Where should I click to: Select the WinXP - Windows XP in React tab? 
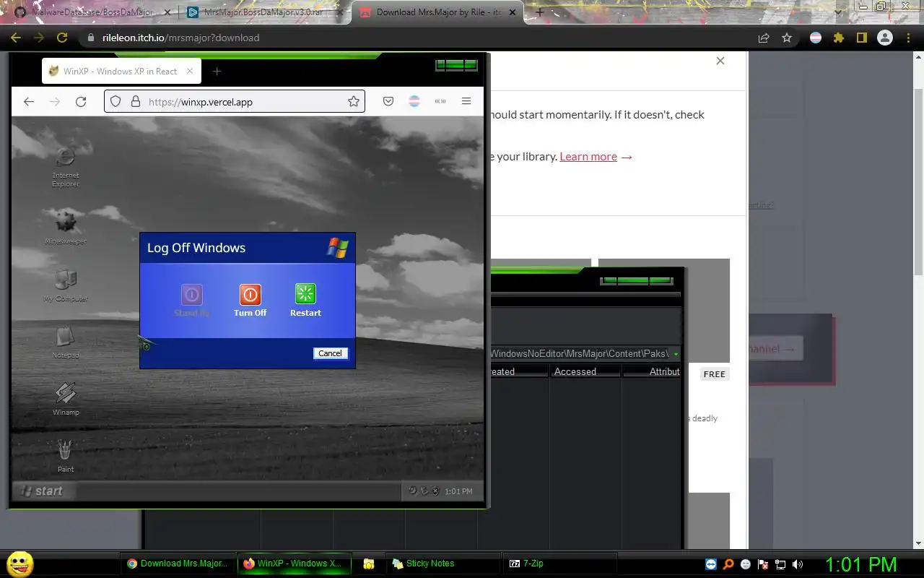coord(121,71)
